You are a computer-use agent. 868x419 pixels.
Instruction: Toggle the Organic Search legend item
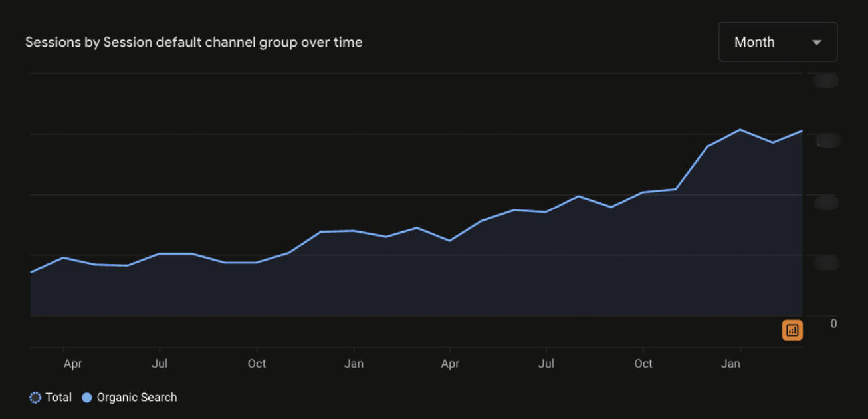click(x=130, y=398)
